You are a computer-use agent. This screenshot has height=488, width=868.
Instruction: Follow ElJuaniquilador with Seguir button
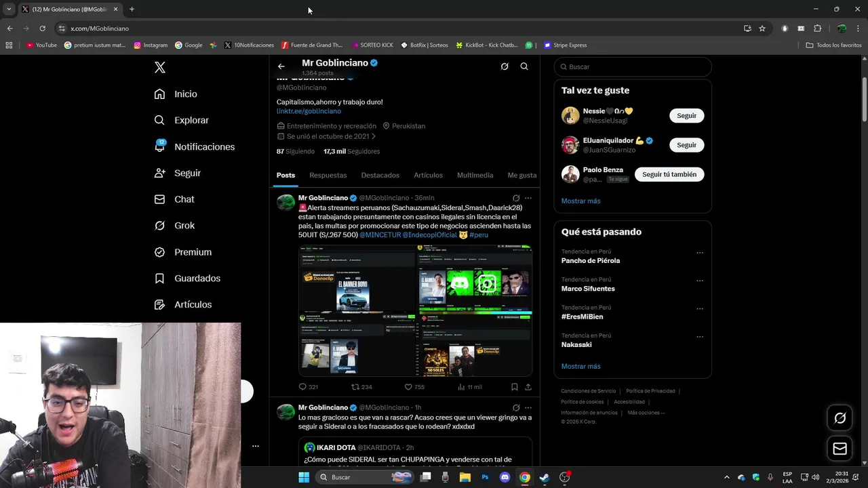(686, 145)
